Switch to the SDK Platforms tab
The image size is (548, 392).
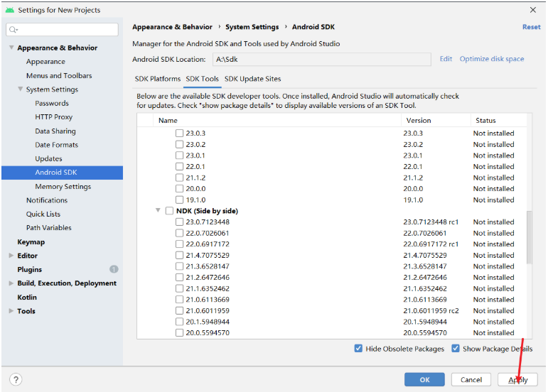click(x=158, y=79)
